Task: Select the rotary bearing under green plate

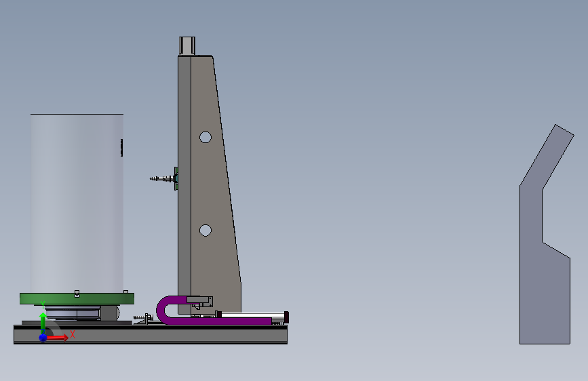Action: pos(73,313)
